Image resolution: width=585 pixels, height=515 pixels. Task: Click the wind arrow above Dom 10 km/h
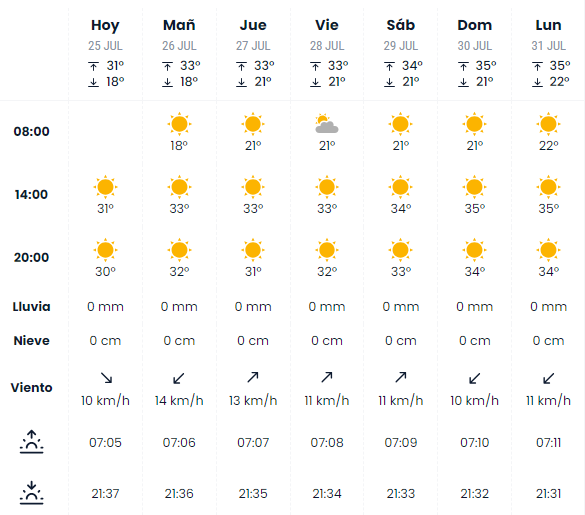pyautogui.click(x=475, y=378)
